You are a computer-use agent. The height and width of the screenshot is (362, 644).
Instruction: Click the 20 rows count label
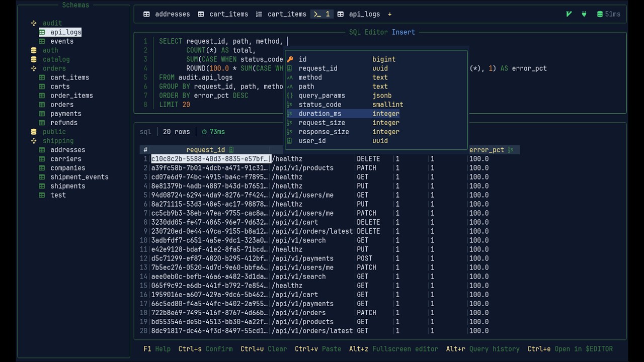[177, 132]
